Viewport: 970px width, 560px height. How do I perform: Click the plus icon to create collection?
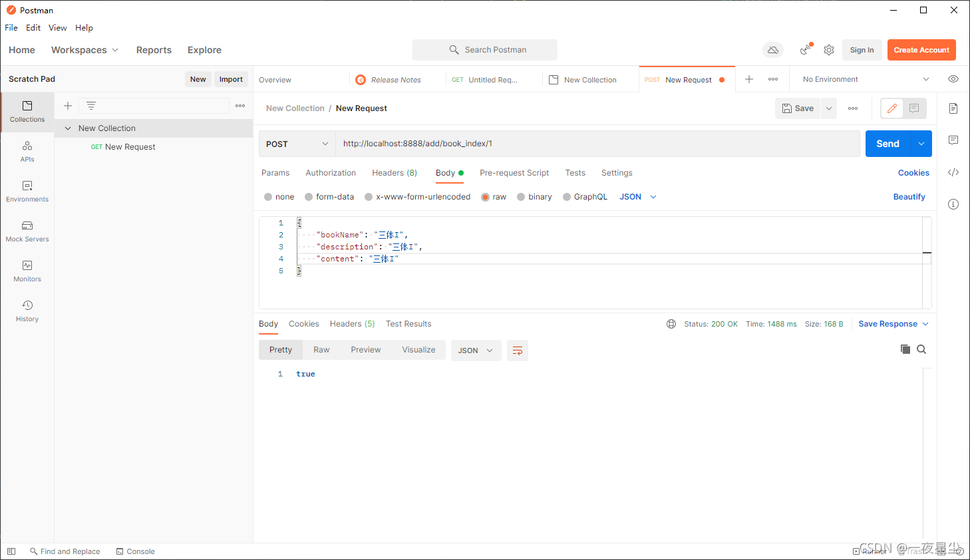click(68, 106)
